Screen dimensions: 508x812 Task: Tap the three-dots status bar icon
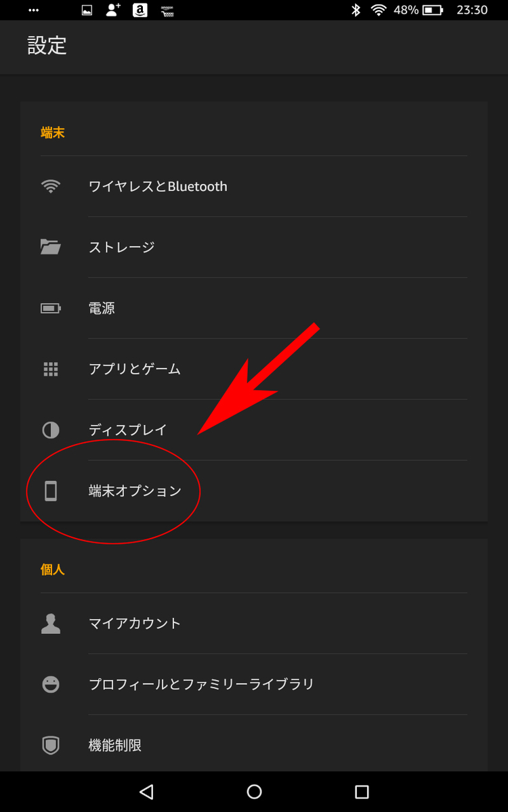34,10
